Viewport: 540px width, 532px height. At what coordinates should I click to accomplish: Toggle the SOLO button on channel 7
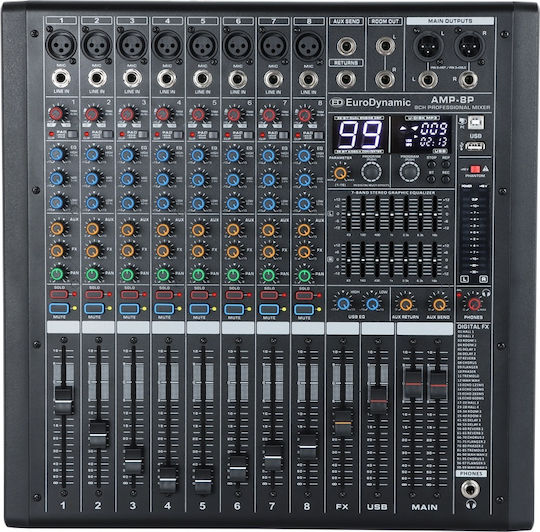269,295
